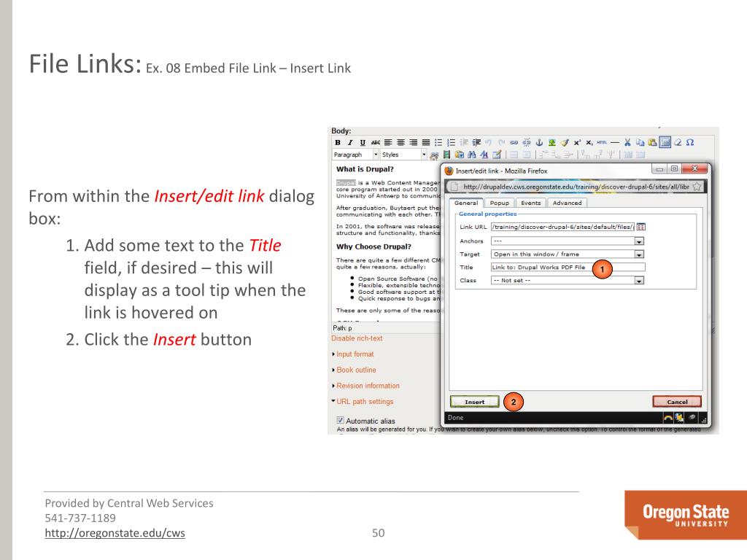Click into the Link URL field
This screenshot has width=747, height=560.
[x=562, y=227]
